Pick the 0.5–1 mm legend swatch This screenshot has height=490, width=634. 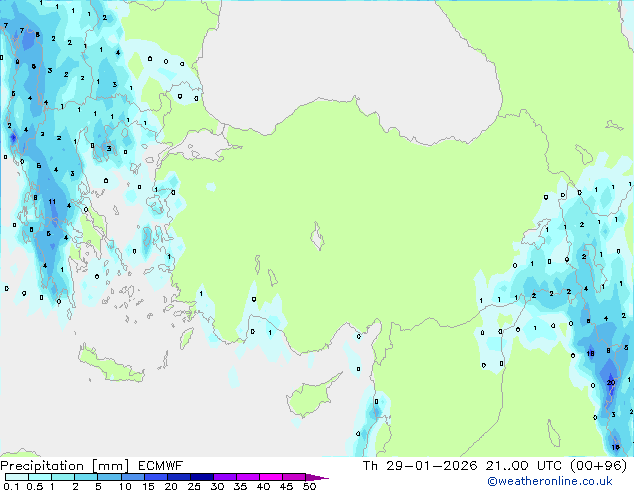point(40,477)
